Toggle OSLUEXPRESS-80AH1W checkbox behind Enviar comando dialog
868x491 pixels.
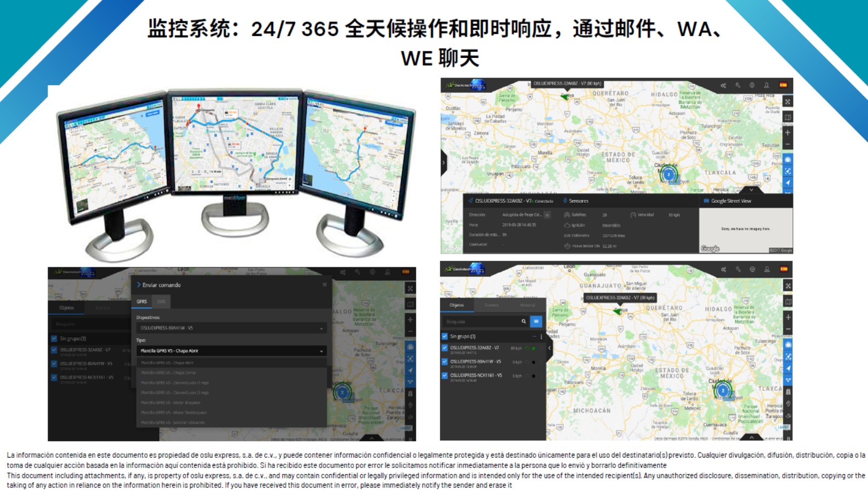[x=54, y=364]
